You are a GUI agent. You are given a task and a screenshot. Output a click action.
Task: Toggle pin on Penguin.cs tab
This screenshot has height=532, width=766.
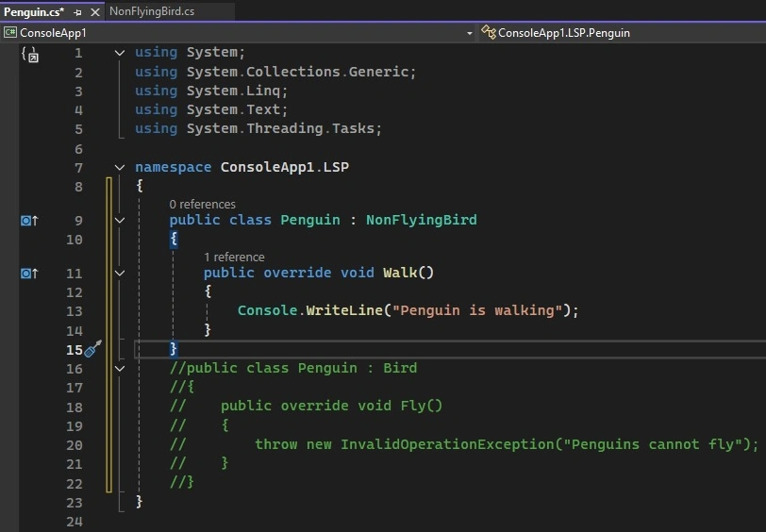pyautogui.click(x=77, y=12)
